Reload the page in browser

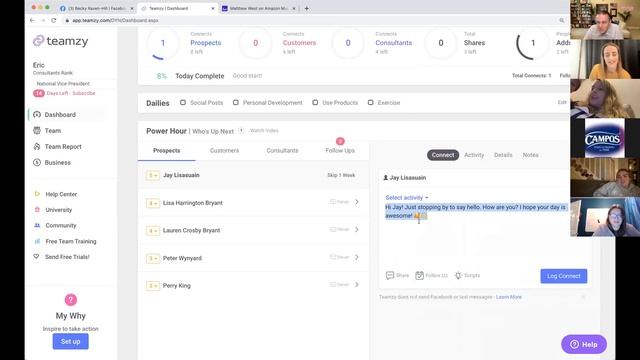click(x=53, y=20)
